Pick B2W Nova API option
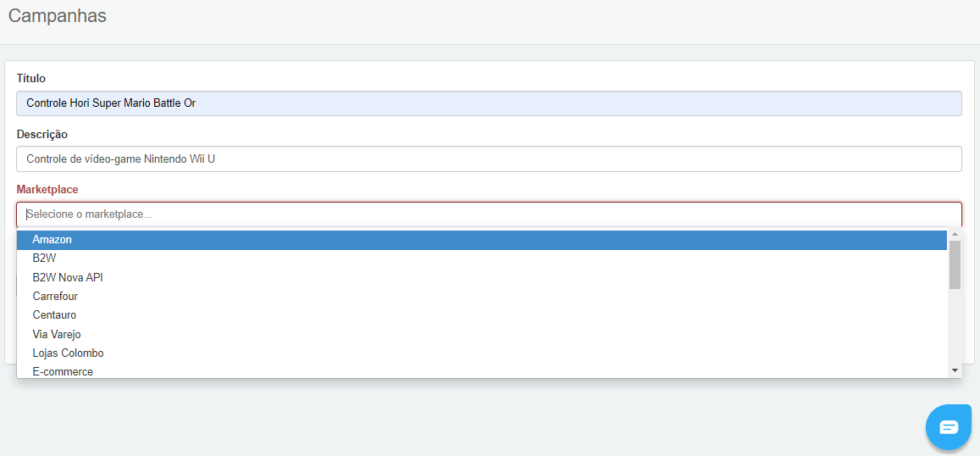Image resolution: width=980 pixels, height=456 pixels. point(68,277)
